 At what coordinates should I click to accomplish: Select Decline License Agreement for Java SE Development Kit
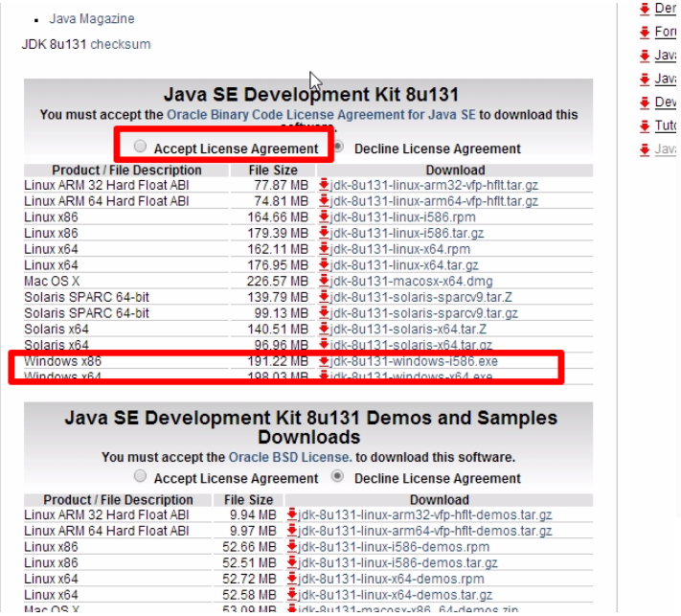tap(338, 147)
